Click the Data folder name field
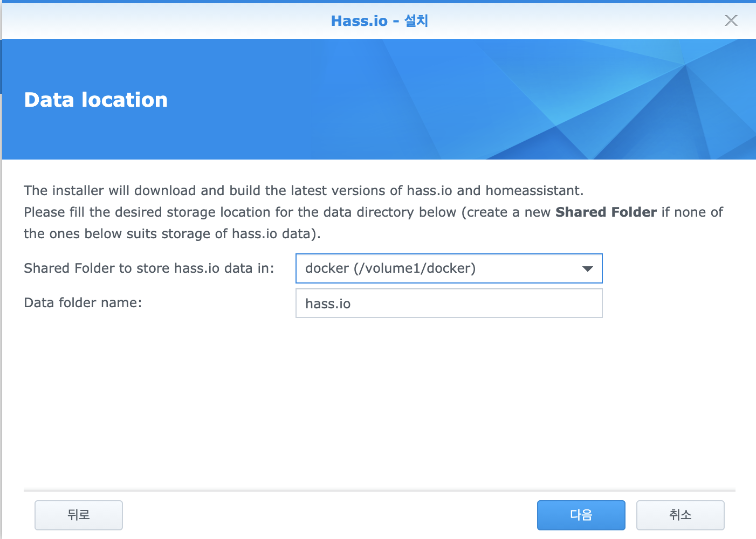Image resolution: width=756 pixels, height=539 pixels. click(449, 303)
